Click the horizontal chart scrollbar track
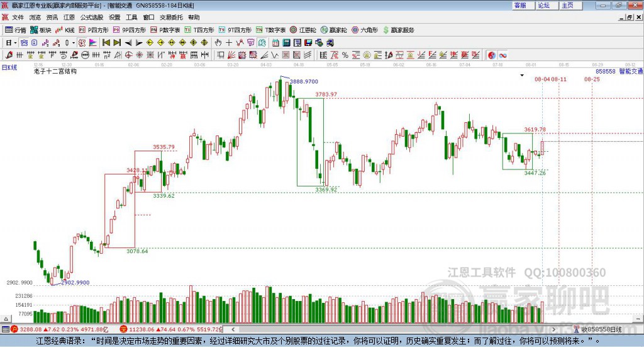Image resolution: width=644 pixels, height=347 pixels. pyautogui.click(x=392, y=329)
